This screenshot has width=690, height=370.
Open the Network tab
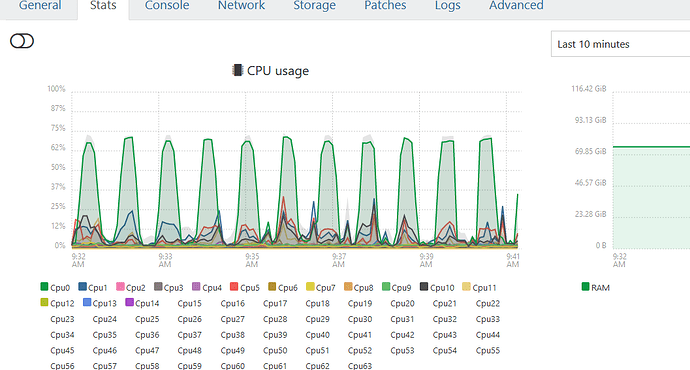[241, 6]
